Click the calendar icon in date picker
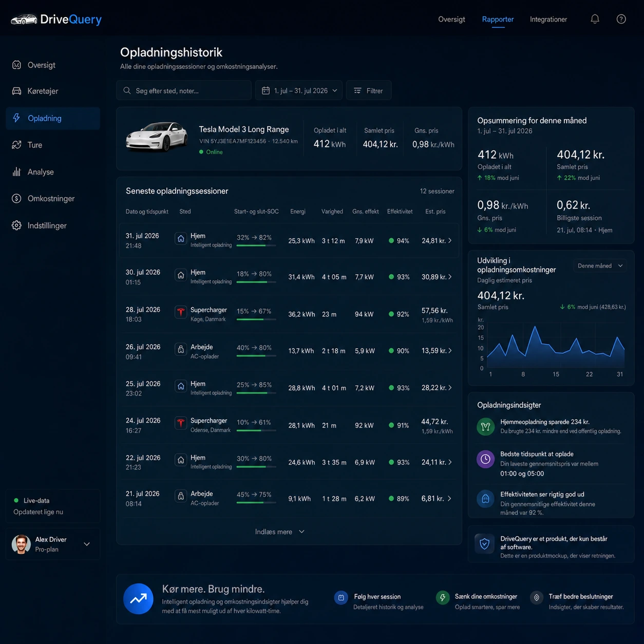The height and width of the screenshot is (644, 644). (266, 90)
